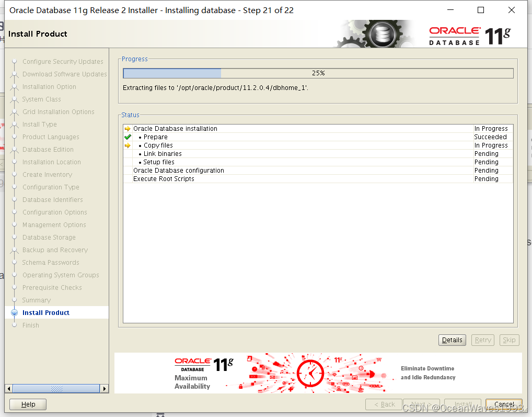The image size is (532, 417).
Task: Click the Pending status of Execute Root Scripts
Action: (x=486, y=178)
